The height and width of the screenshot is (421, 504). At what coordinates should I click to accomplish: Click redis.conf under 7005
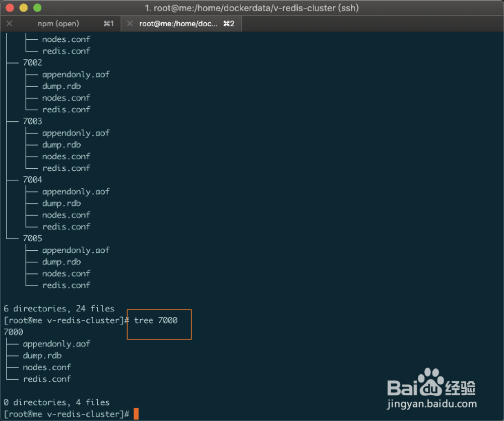66,285
